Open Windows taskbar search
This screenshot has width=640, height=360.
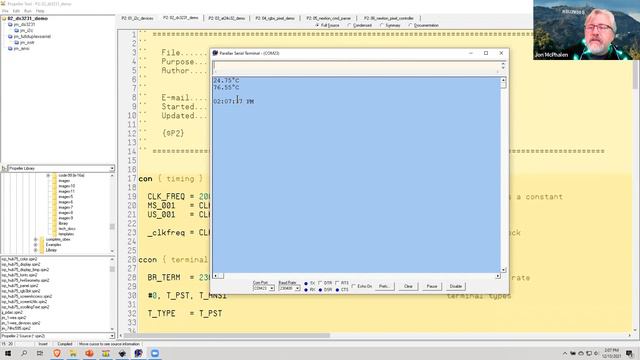point(24,353)
